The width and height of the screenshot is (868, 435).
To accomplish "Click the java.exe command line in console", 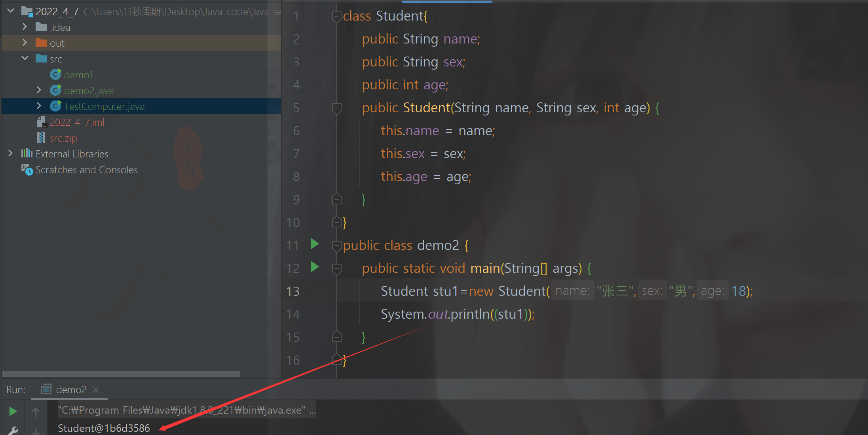I will 187,410.
